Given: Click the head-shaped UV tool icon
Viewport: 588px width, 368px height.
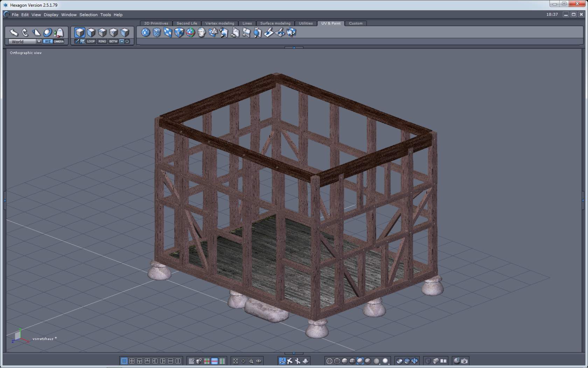Looking at the screenshot, I should (x=202, y=33).
